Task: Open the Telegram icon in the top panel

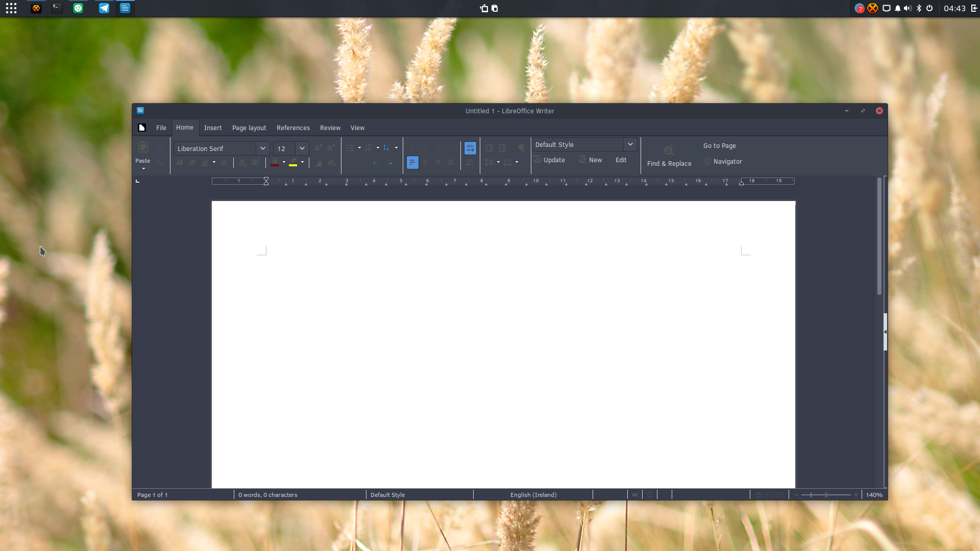Action: click(x=104, y=8)
